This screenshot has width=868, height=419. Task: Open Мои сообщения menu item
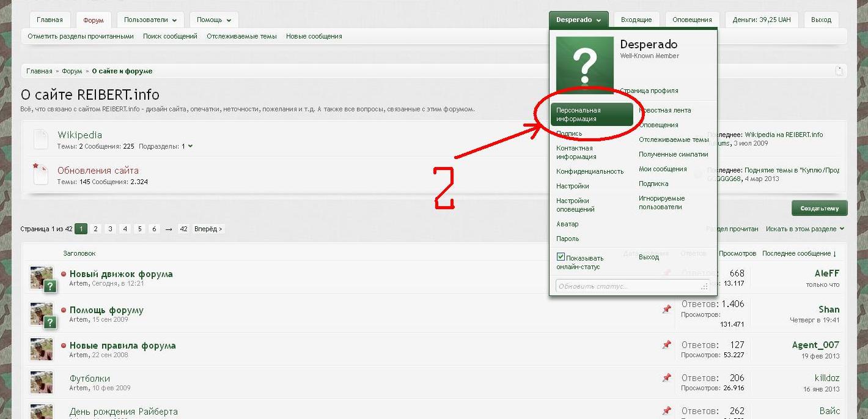click(x=663, y=169)
